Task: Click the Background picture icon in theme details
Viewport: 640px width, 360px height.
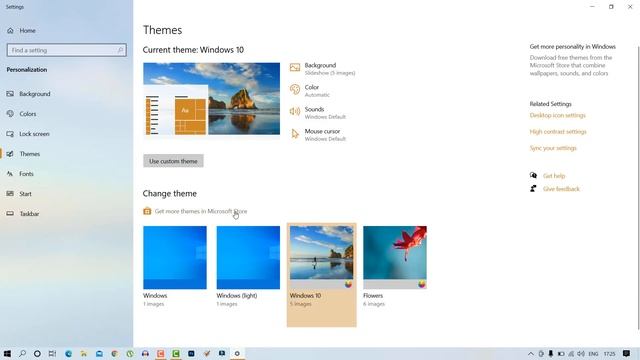Action: click(295, 67)
